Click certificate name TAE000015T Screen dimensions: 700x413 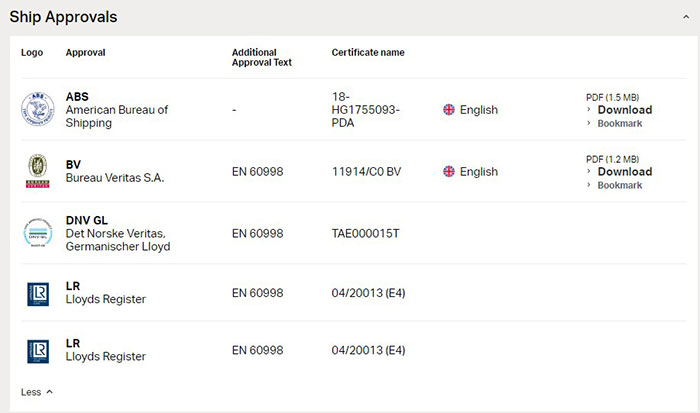point(366,233)
